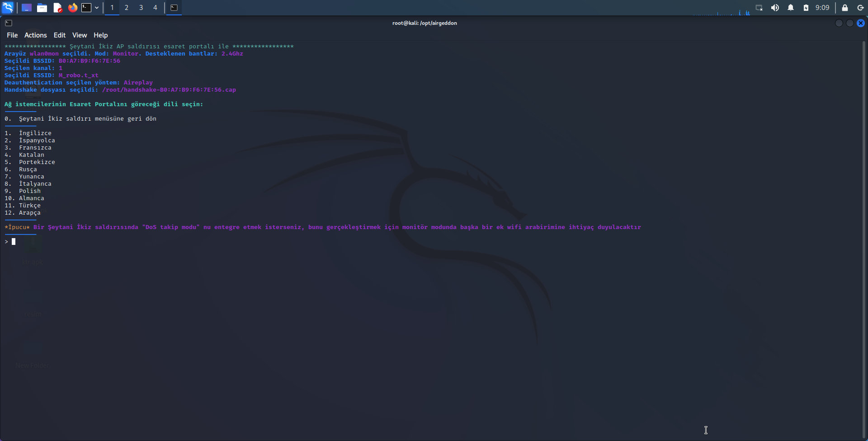Open the battery power manager icon
Screen dimensions: 868x441
(x=806, y=8)
